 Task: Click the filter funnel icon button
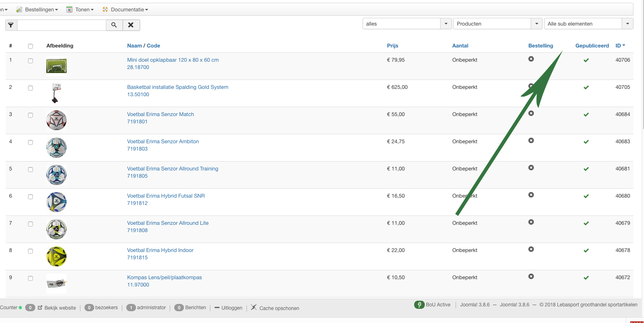[11, 25]
